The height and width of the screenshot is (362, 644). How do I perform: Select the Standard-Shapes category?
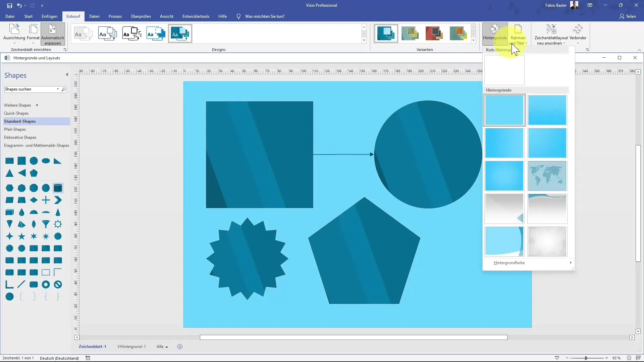click(x=19, y=121)
